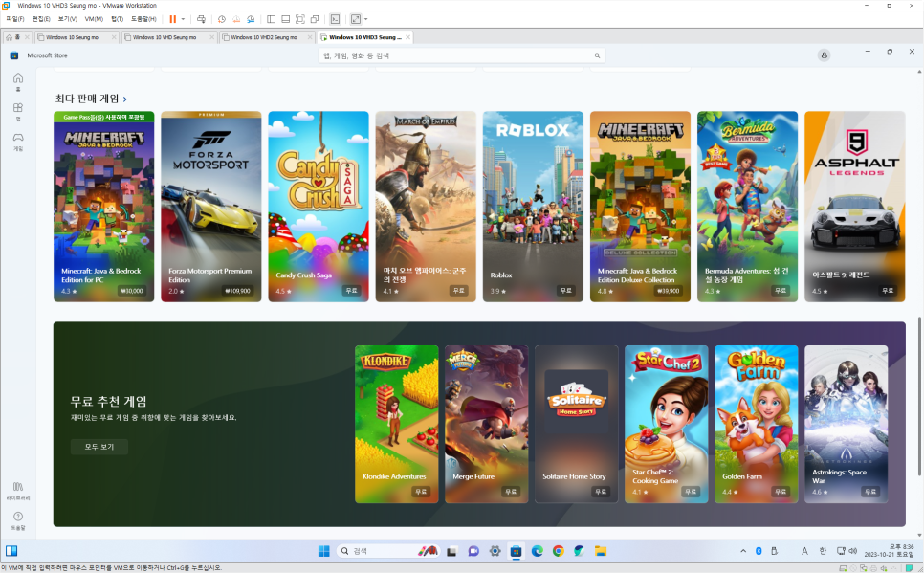The width and height of the screenshot is (924, 573).
Task: Open the Merge Future game card
Action: (x=487, y=424)
